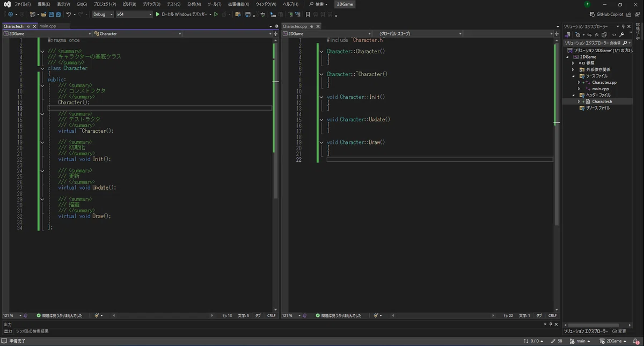The width and height of the screenshot is (644, 346).
Task: Click view code icon in Solution Explorer
Action: click(x=614, y=34)
